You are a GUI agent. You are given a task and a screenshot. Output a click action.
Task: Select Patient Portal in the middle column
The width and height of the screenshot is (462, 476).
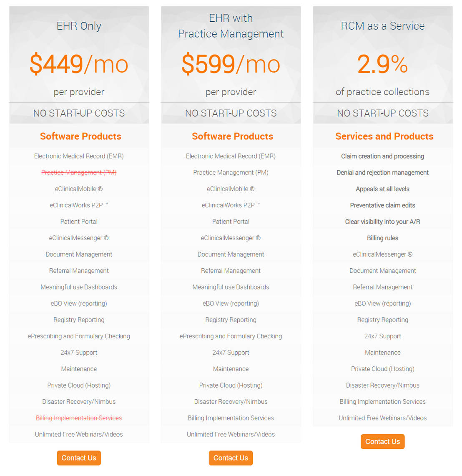click(x=231, y=222)
